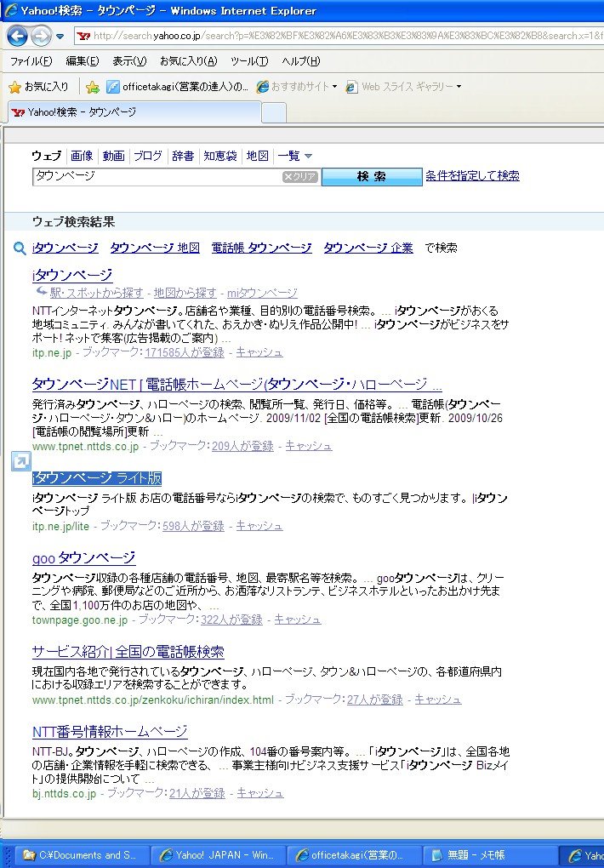Open 21人が登録 bookmark count link
This screenshot has height=868, width=604.
(197, 793)
